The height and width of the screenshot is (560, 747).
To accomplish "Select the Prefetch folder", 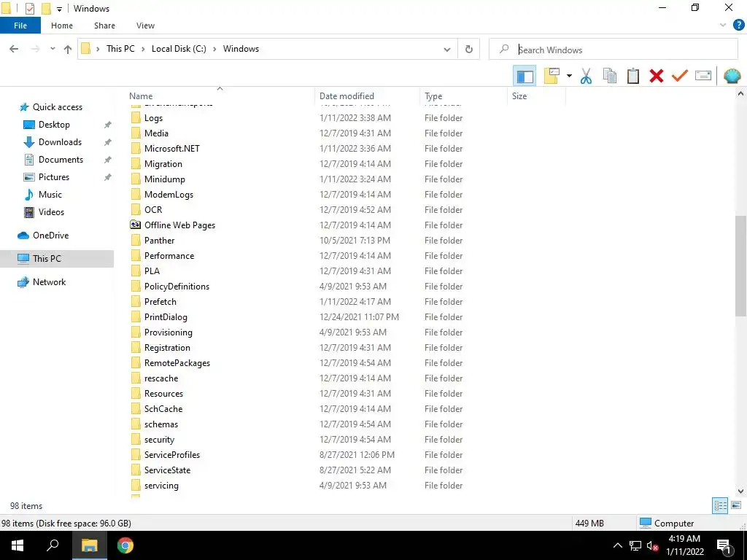I will [160, 301].
